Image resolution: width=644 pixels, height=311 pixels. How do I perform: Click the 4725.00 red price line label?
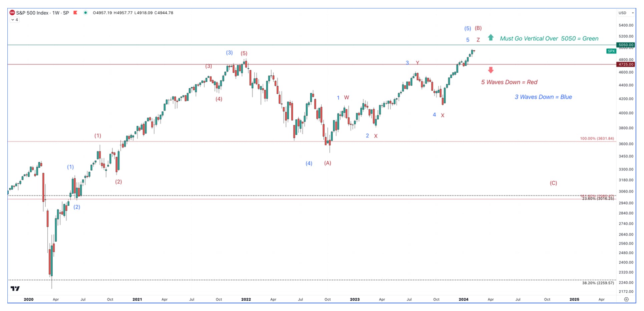click(x=625, y=64)
